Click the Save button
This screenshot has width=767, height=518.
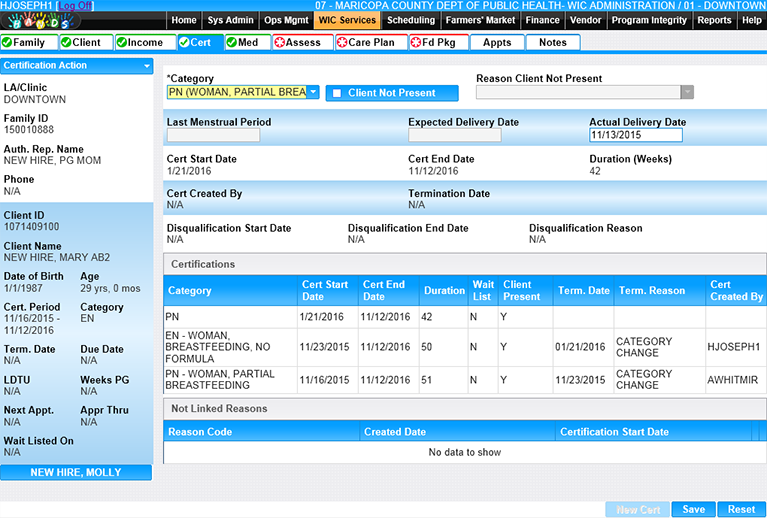(693, 509)
